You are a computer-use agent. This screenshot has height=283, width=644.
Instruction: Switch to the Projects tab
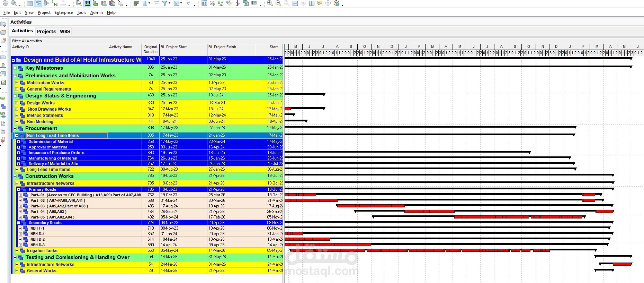(x=46, y=31)
